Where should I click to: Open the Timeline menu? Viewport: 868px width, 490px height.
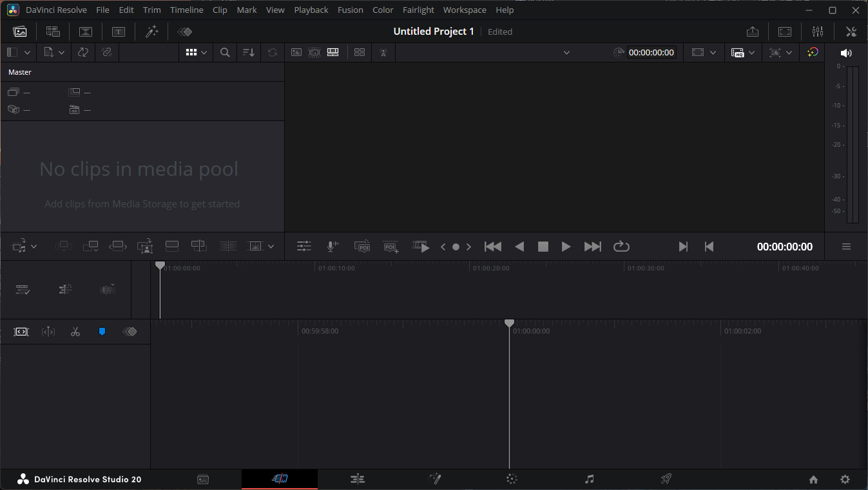187,10
